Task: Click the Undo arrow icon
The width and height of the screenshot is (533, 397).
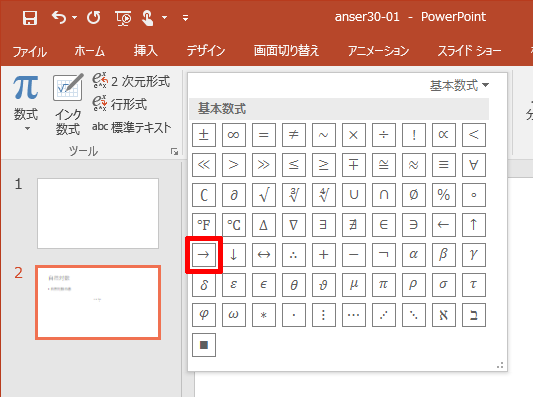Action: coord(59,17)
